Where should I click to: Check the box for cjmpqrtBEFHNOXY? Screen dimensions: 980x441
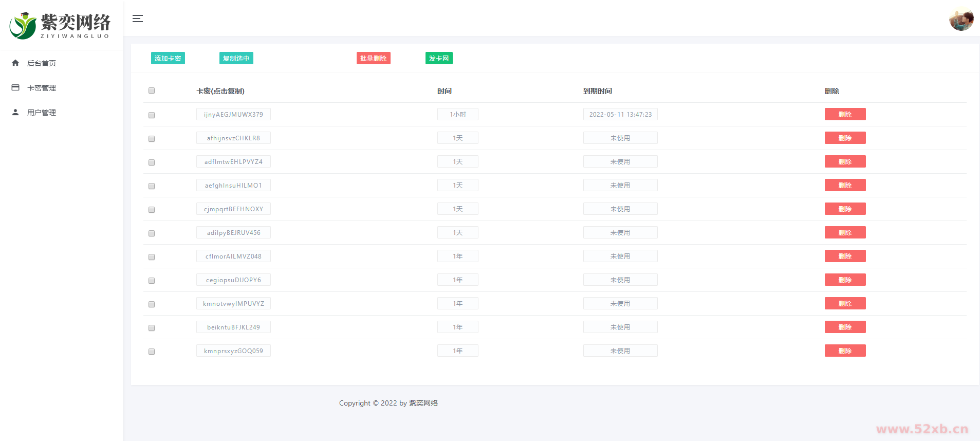[x=152, y=210]
